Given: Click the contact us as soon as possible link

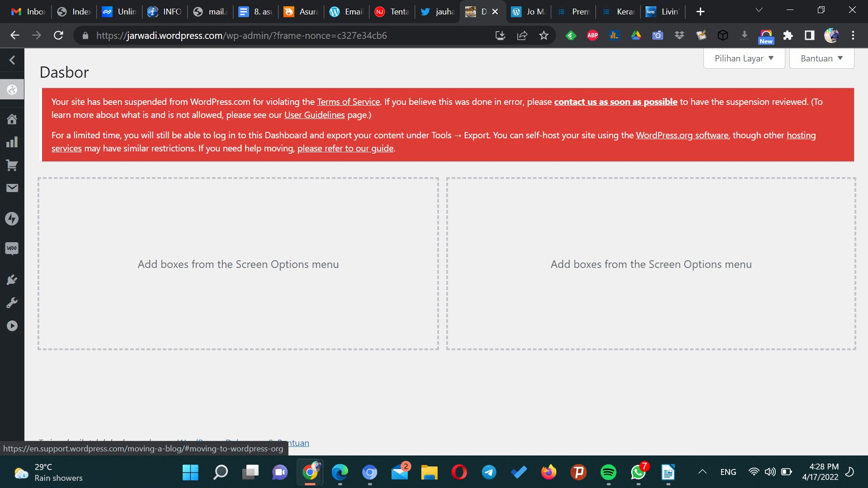Looking at the screenshot, I should (615, 102).
